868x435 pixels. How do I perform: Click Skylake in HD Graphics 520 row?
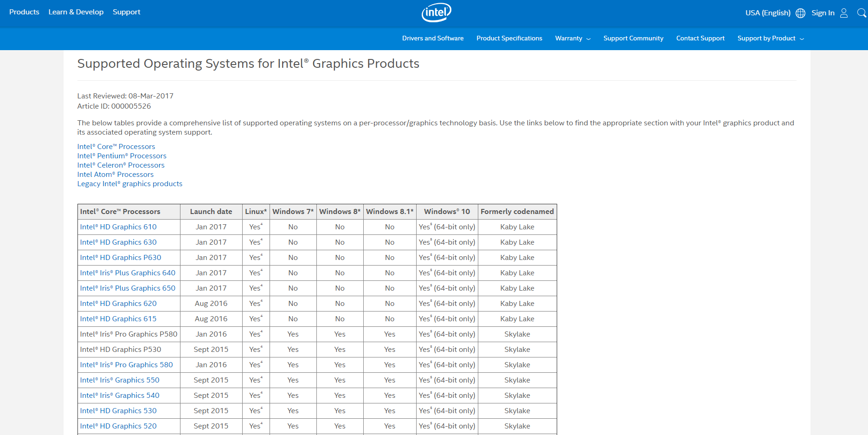pyautogui.click(x=517, y=426)
